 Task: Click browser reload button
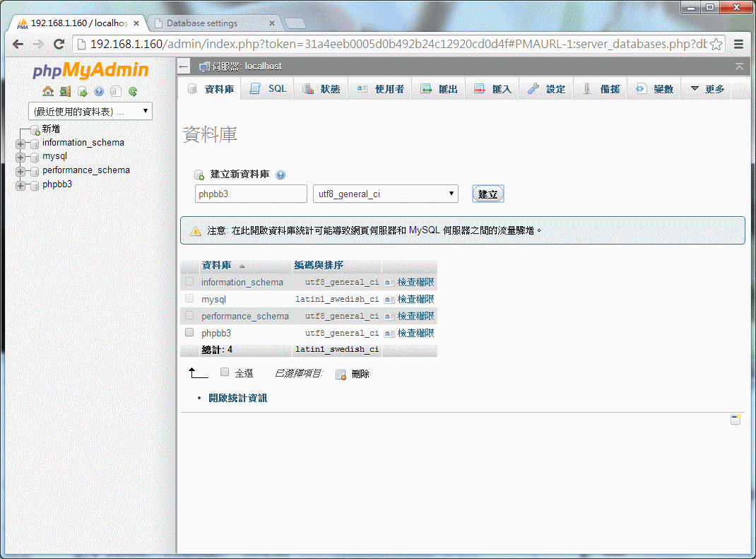[59, 45]
